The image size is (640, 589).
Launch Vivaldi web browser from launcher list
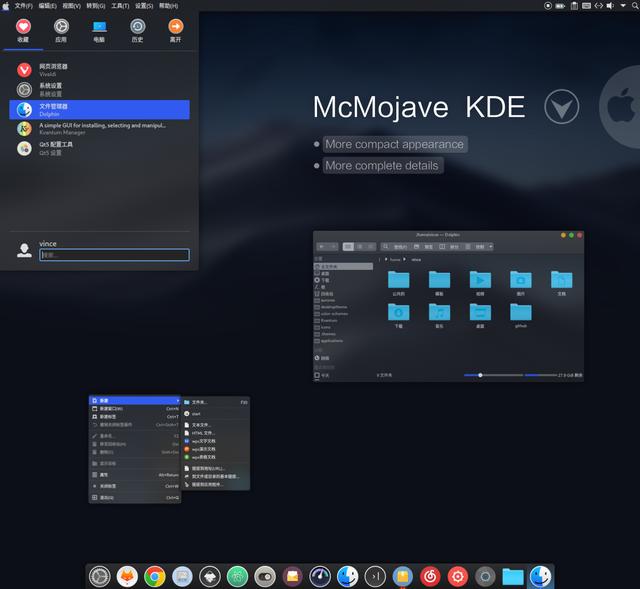pyautogui.click(x=99, y=70)
